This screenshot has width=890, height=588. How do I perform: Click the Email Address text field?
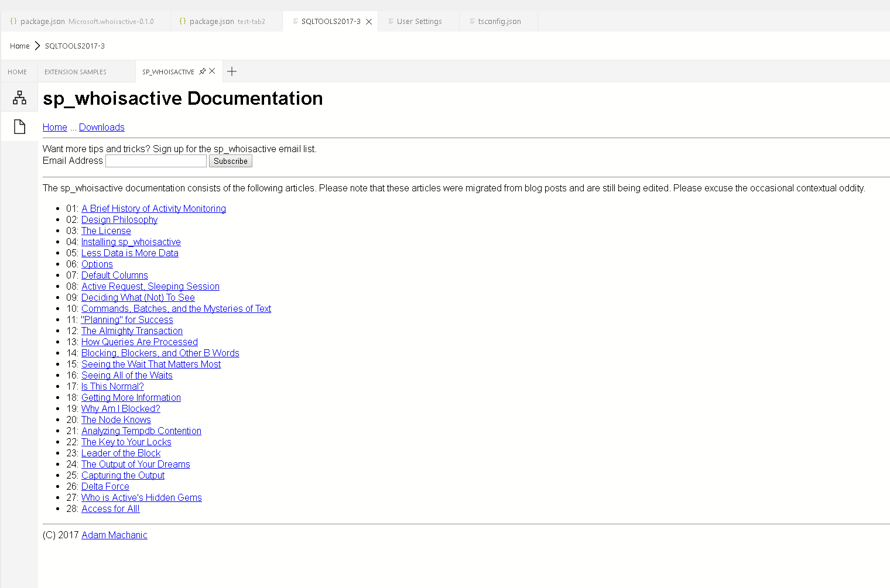[156, 161]
